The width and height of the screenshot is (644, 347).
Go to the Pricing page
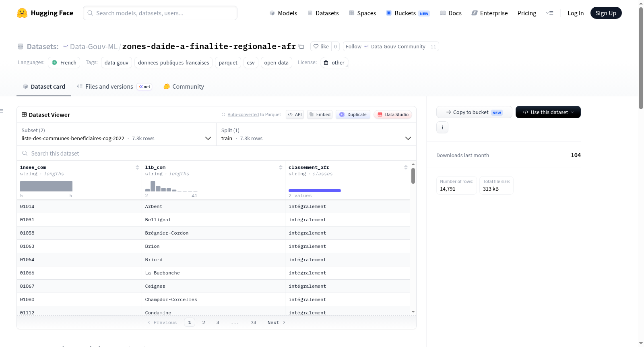527,13
